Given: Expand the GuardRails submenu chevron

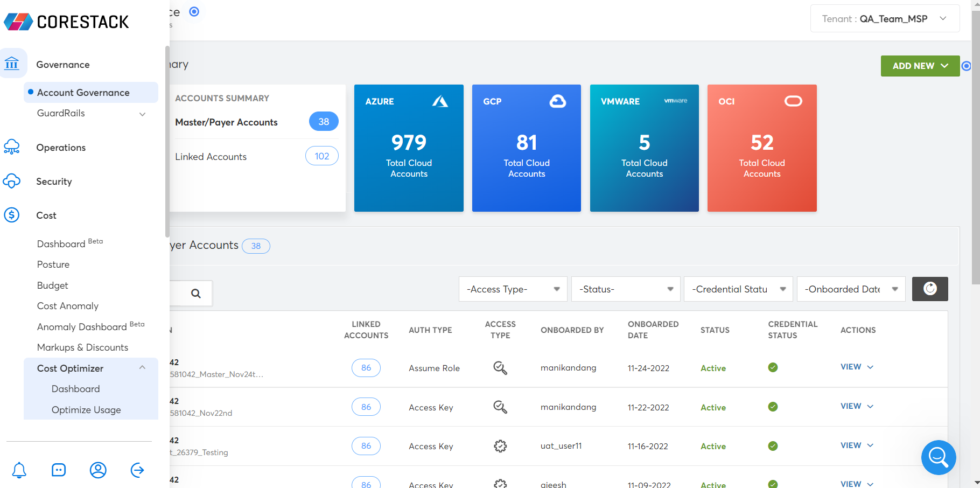Looking at the screenshot, I should [x=142, y=114].
